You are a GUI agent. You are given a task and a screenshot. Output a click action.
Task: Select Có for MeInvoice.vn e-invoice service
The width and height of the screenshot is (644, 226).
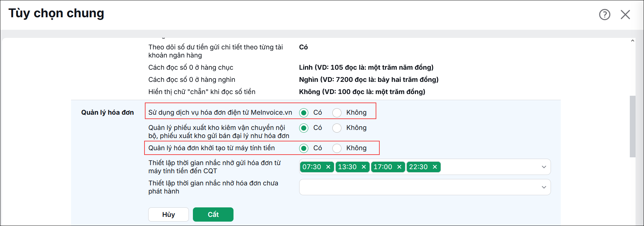[x=304, y=113]
